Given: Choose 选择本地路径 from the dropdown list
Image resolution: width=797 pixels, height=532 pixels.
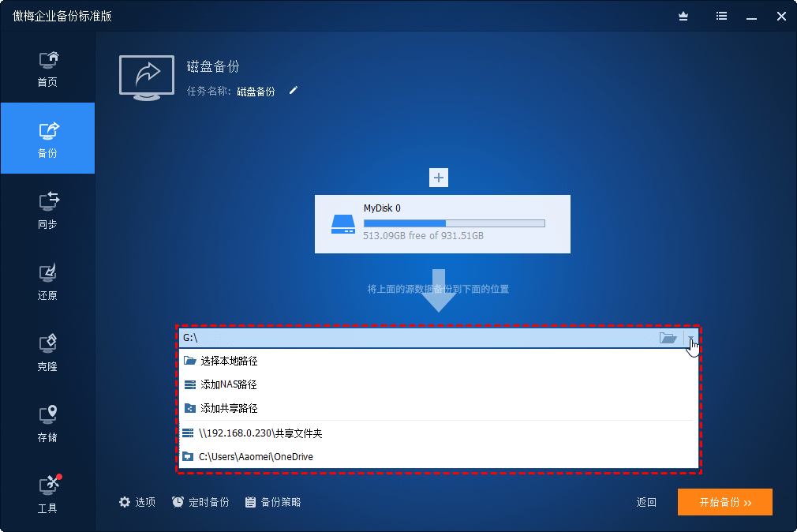Looking at the screenshot, I should [229, 361].
